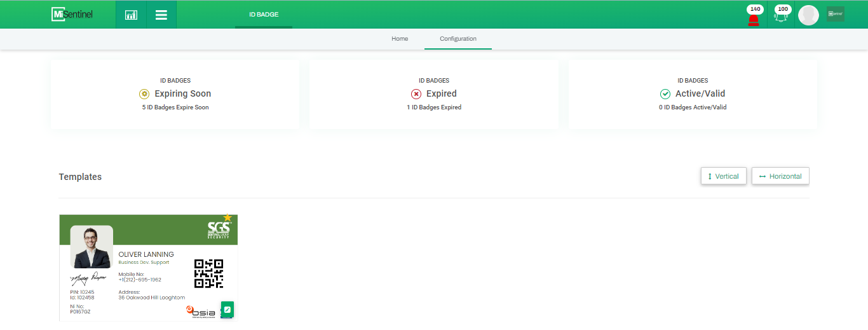
Task: Click the green Active/Valid checkmark icon
Action: click(x=665, y=94)
